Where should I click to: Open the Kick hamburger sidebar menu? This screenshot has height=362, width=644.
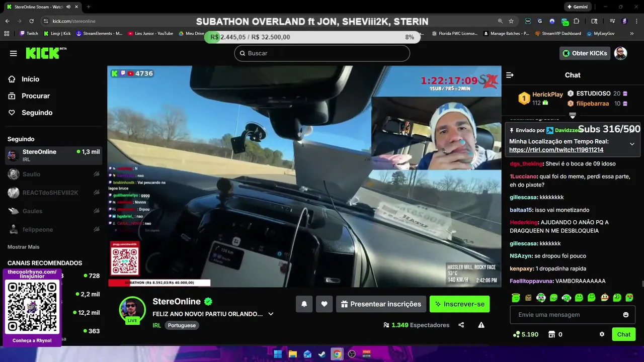(14, 53)
